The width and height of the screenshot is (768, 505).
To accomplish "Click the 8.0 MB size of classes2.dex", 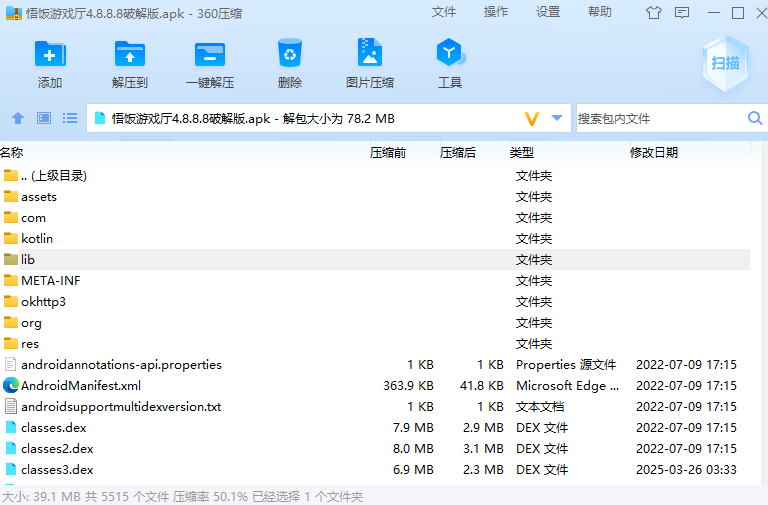I will (414, 449).
